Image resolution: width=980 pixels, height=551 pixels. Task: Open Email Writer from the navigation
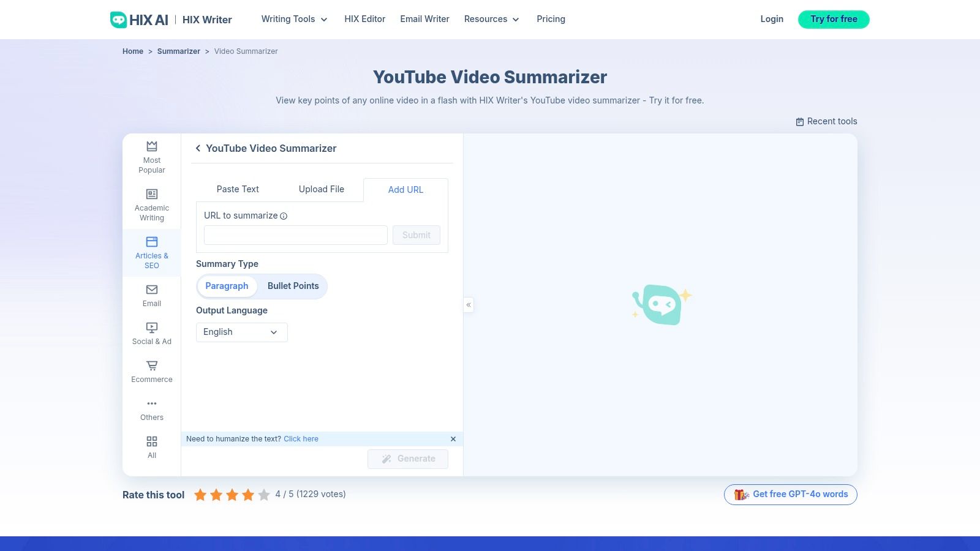click(424, 19)
